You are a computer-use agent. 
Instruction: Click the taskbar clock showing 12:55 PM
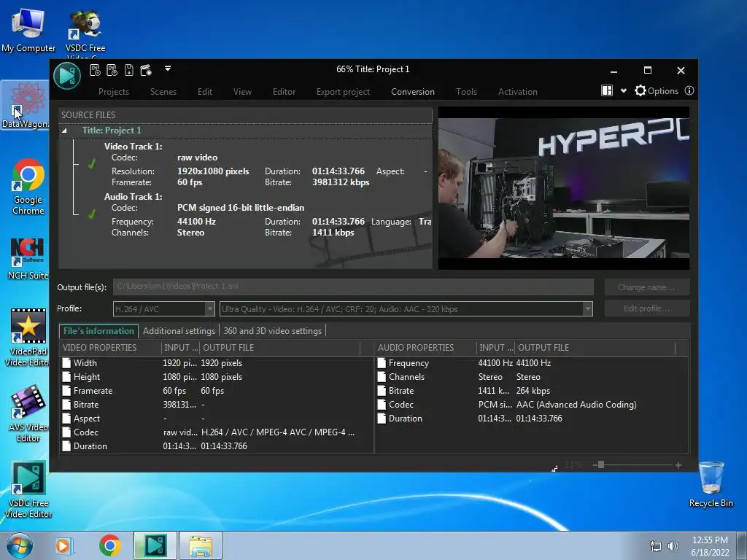click(x=710, y=545)
